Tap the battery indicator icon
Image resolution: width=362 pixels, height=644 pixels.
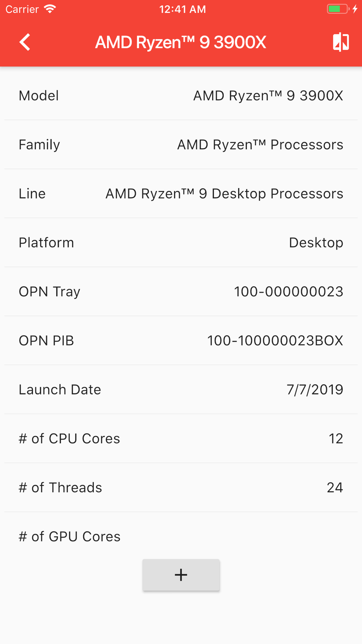tap(338, 9)
